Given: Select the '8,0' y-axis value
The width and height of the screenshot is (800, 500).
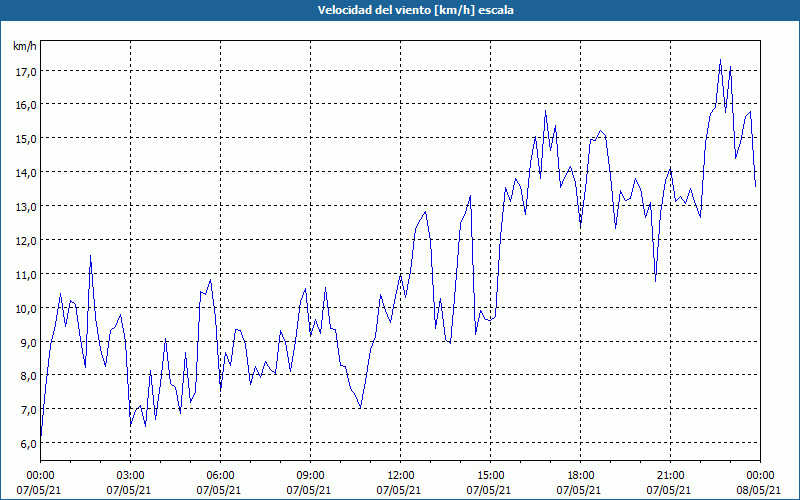Looking at the screenshot, I should [x=28, y=376].
